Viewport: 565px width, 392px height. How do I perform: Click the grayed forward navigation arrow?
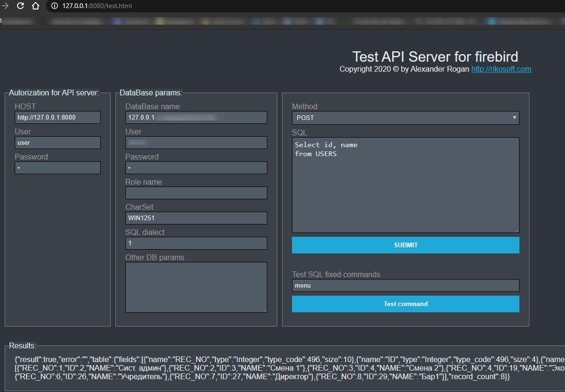[5, 6]
